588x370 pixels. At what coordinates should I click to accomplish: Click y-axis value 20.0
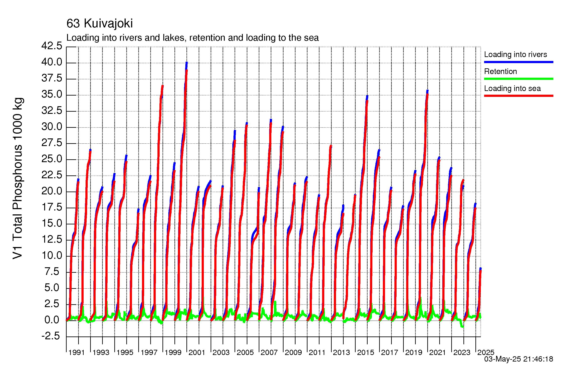(52, 191)
